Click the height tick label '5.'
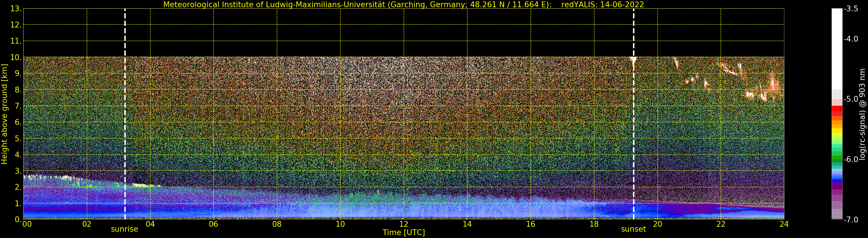The height and width of the screenshot is (238, 868). point(18,138)
